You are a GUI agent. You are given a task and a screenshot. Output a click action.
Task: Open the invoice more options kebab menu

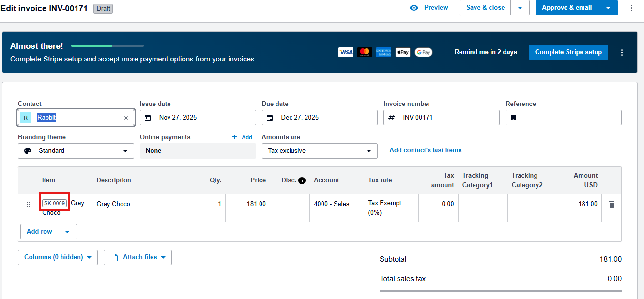tap(631, 8)
